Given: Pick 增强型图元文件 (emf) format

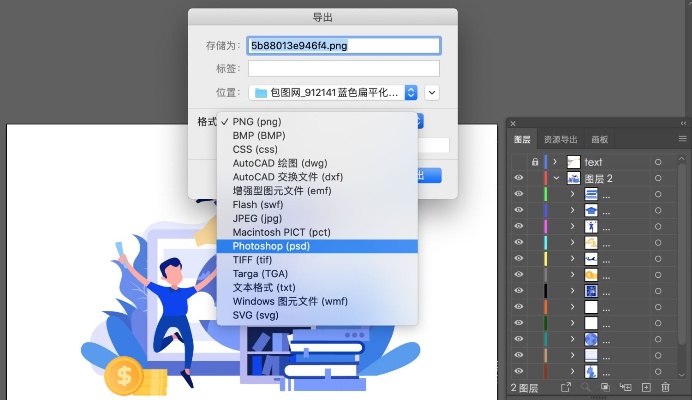Looking at the screenshot, I should tap(317, 191).
